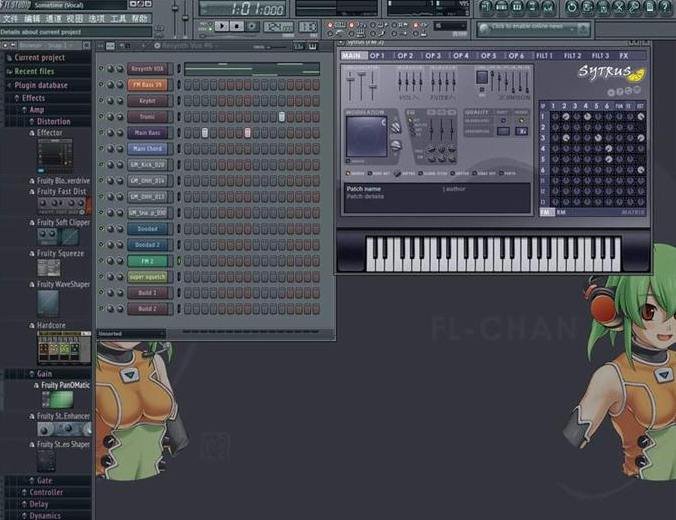Viewport: 676px width, 520px height.
Task: Expand Current project in browser
Action: pyautogui.click(x=39, y=57)
